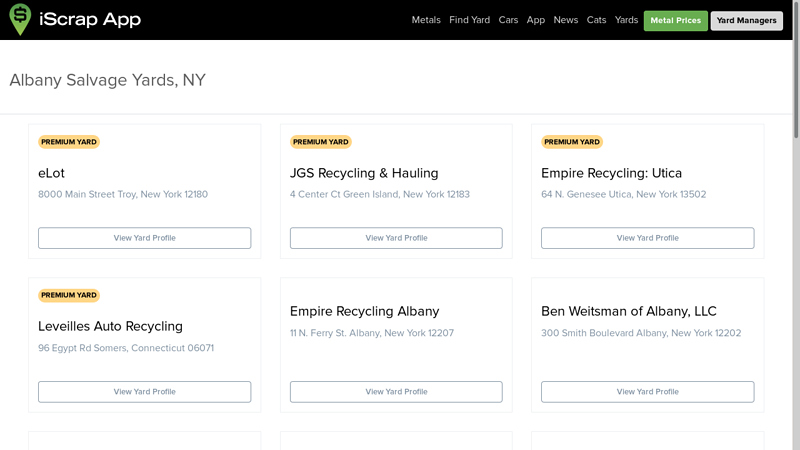Select the App navigation item
The image size is (800, 450).
(x=536, y=20)
